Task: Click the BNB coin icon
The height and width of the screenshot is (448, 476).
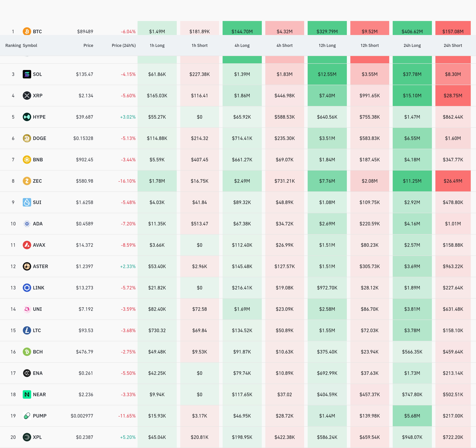Action: pos(27,159)
